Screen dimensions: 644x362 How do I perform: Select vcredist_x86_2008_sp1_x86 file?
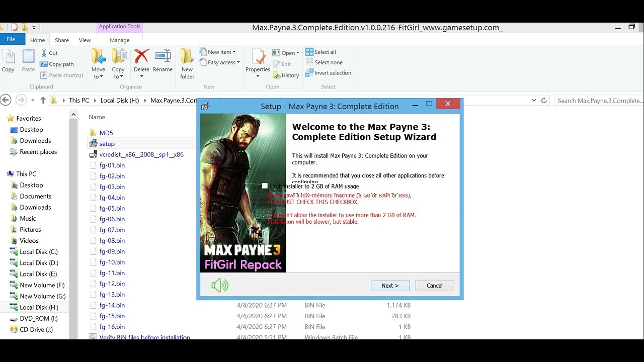(141, 154)
